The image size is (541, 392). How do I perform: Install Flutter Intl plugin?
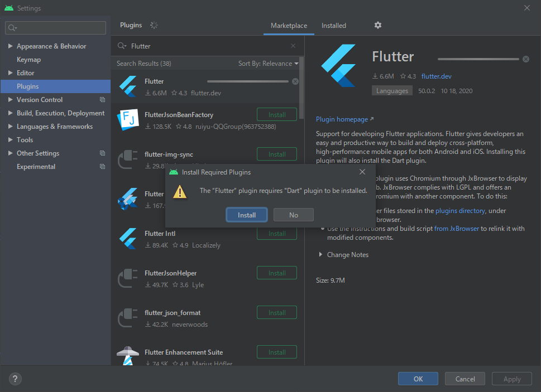277,234
